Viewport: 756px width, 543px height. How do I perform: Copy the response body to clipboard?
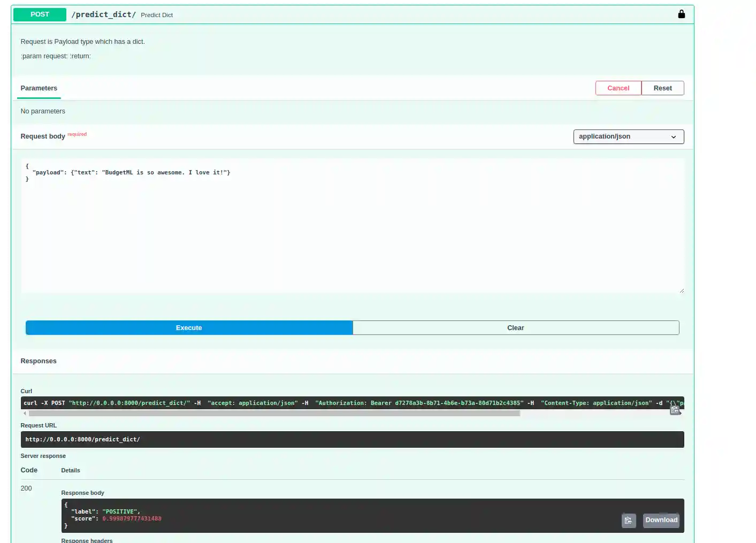[x=629, y=520]
